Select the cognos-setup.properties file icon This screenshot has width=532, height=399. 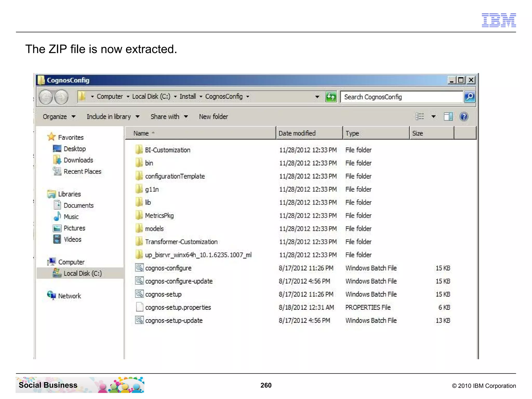pyautogui.click(x=139, y=307)
